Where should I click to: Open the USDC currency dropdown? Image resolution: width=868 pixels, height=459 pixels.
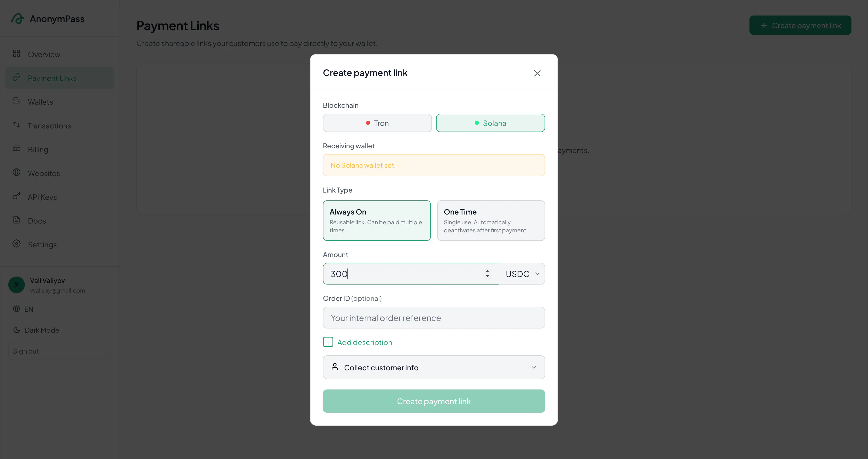(522, 274)
